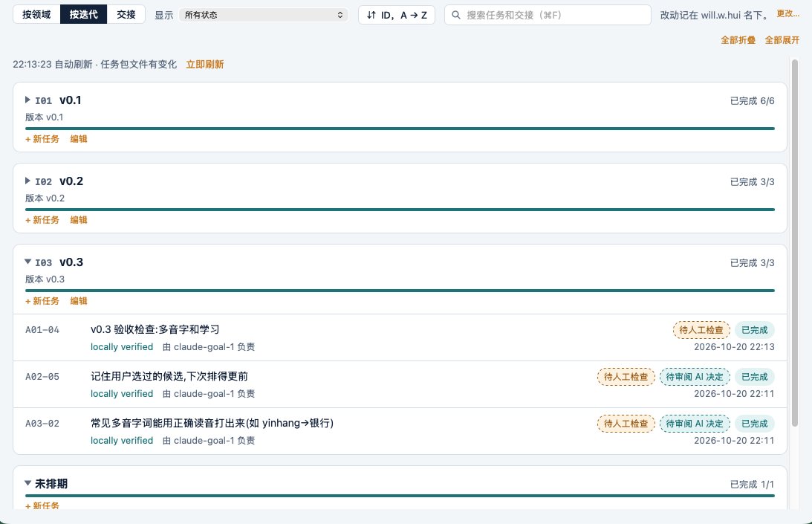Switch to 按领域 tab

point(36,15)
